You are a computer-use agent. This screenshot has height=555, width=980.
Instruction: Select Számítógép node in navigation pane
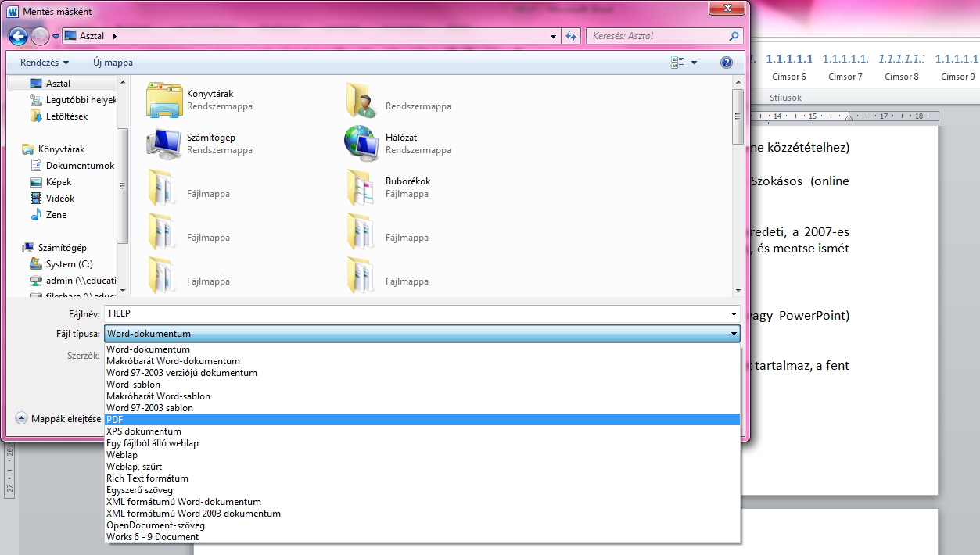(54, 248)
